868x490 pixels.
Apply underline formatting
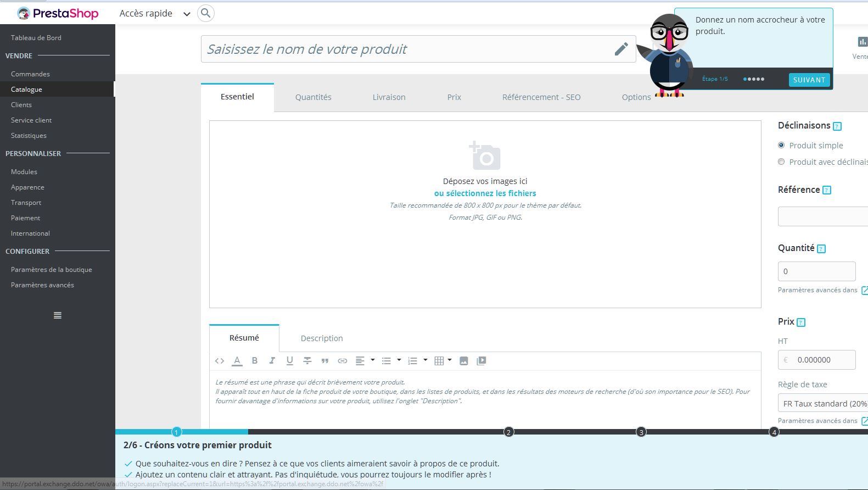pyautogui.click(x=290, y=361)
